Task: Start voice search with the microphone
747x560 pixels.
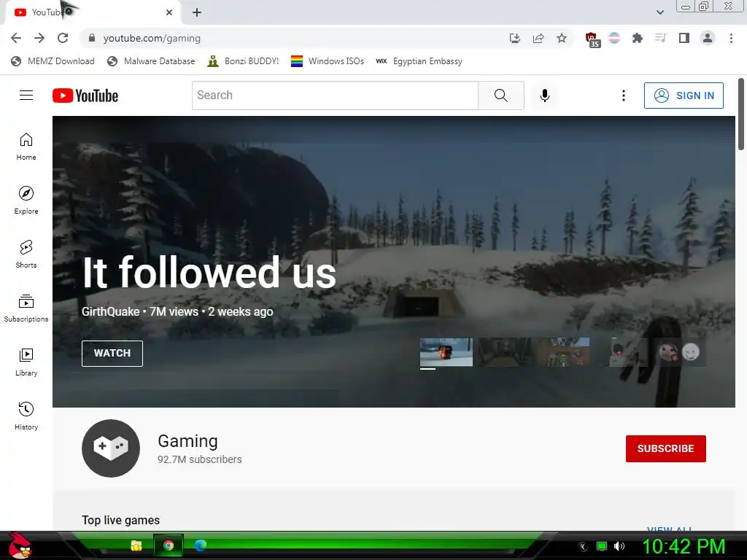Action: pos(544,96)
